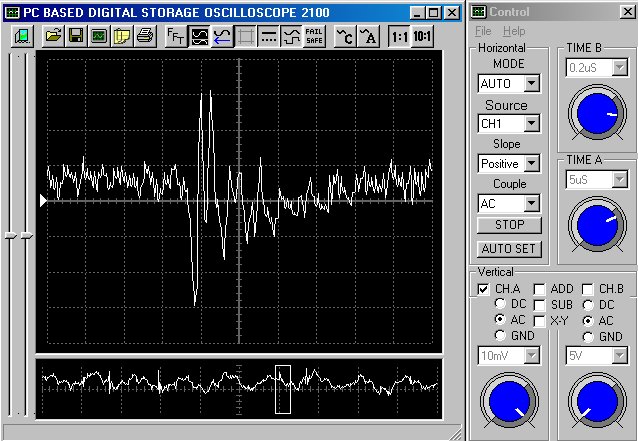Open the File menu in Control window
This screenshot has width=638, height=441.
coord(483,32)
